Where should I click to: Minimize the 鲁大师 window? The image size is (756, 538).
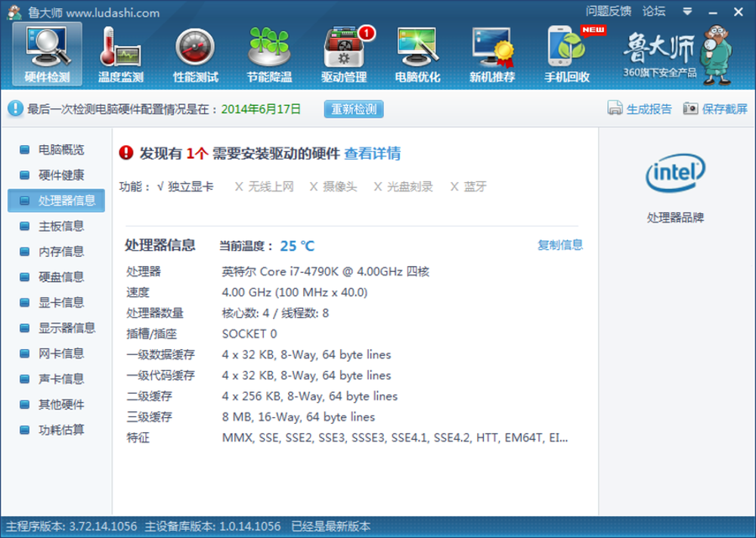coord(713,12)
